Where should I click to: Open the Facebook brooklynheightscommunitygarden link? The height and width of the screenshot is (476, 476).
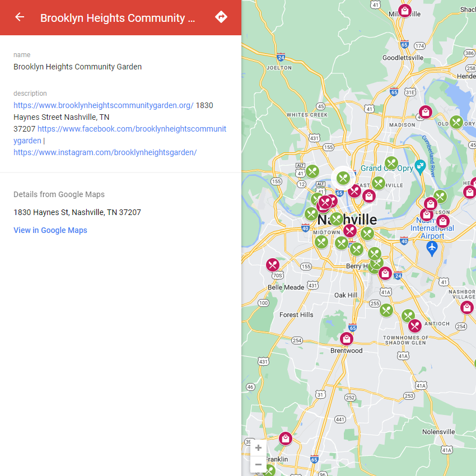120,135
